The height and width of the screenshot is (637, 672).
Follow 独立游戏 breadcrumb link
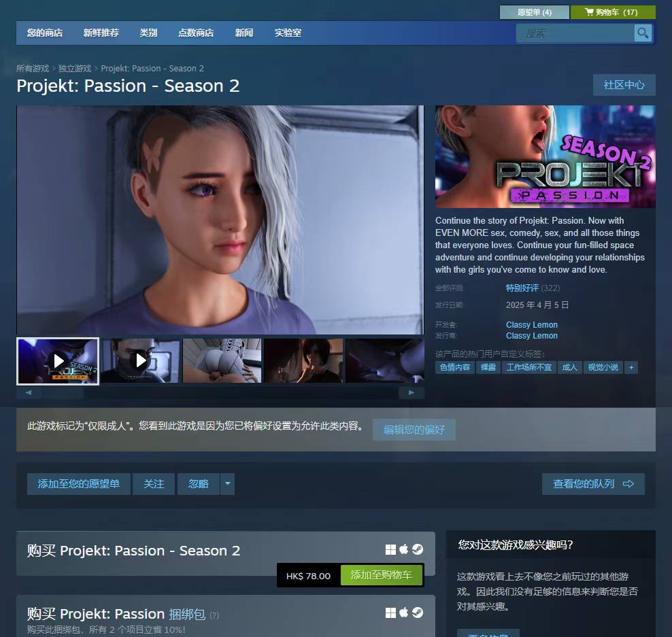(x=75, y=69)
